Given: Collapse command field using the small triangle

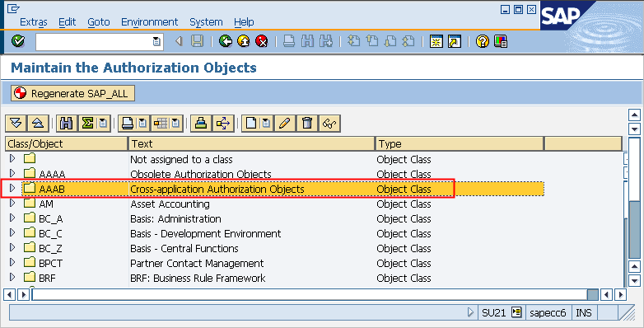Looking at the screenshot, I should click(179, 41).
